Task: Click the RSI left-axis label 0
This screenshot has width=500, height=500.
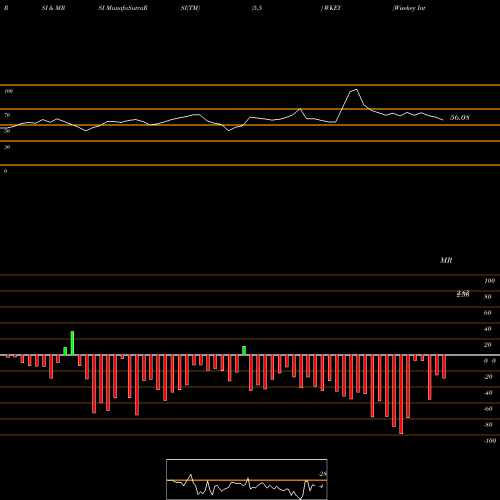Action: (5, 171)
